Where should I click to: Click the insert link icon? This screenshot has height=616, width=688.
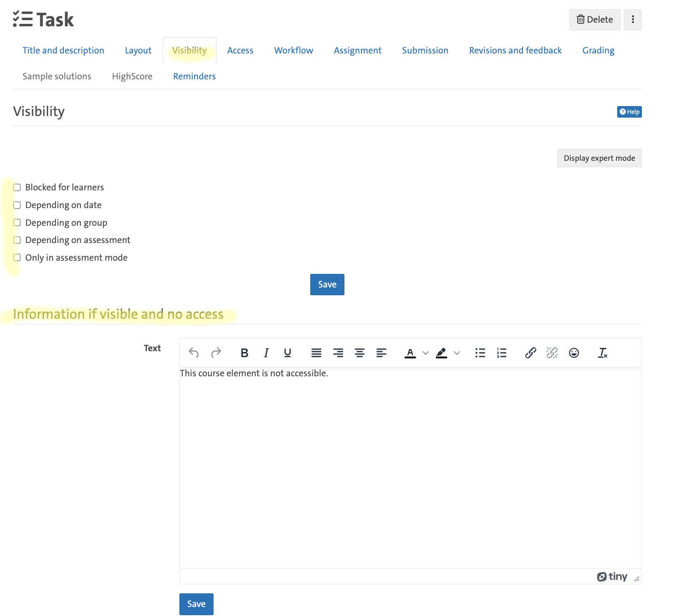click(x=530, y=353)
